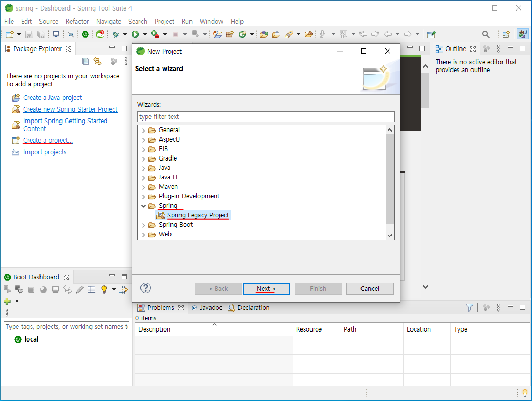Click the New file toolbar icon

click(x=9, y=34)
